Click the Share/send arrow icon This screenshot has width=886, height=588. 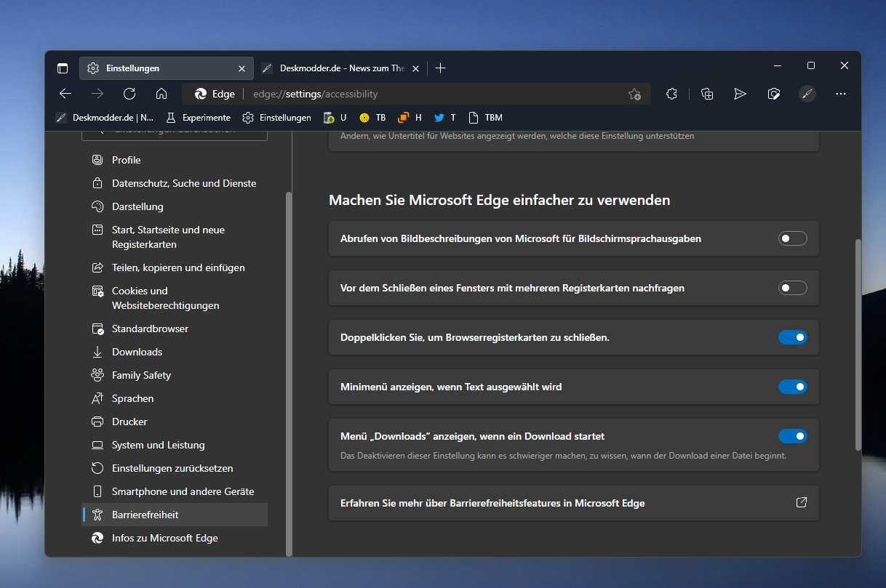[740, 94]
